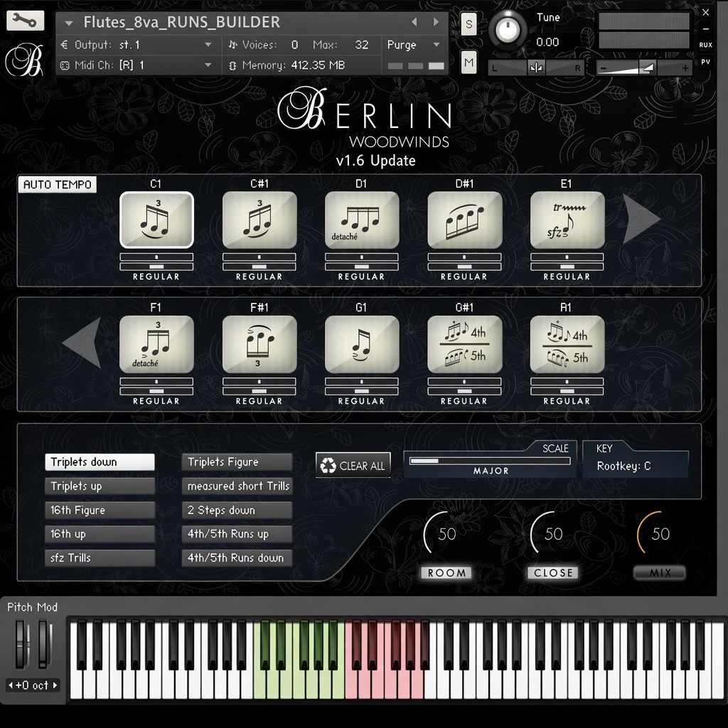Load next instrument preset arrow
Image resolution: width=728 pixels, height=728 pixels.
pos(436,22)
